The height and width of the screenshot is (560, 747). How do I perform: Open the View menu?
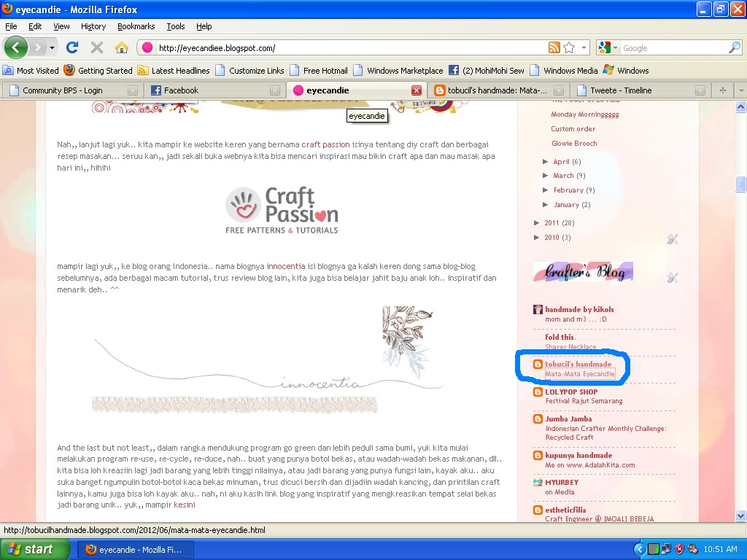[x=61, y=26]
